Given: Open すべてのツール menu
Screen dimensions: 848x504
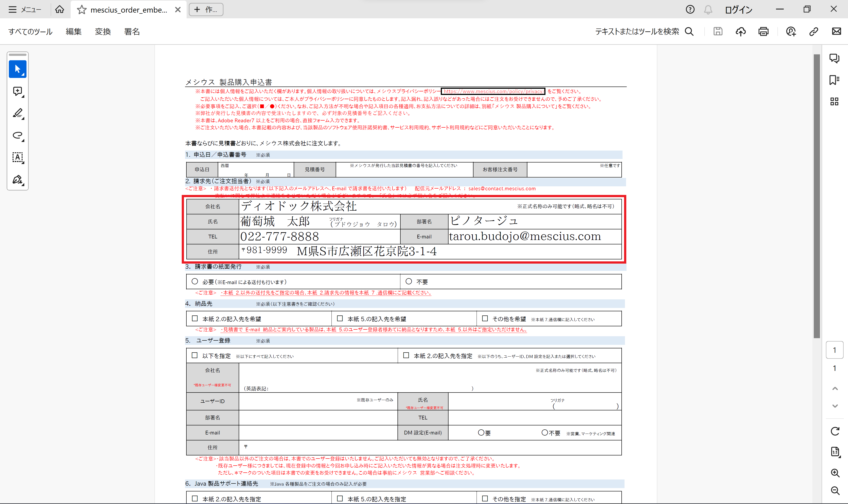Looking at the screenshot, I should coord(30,32).
